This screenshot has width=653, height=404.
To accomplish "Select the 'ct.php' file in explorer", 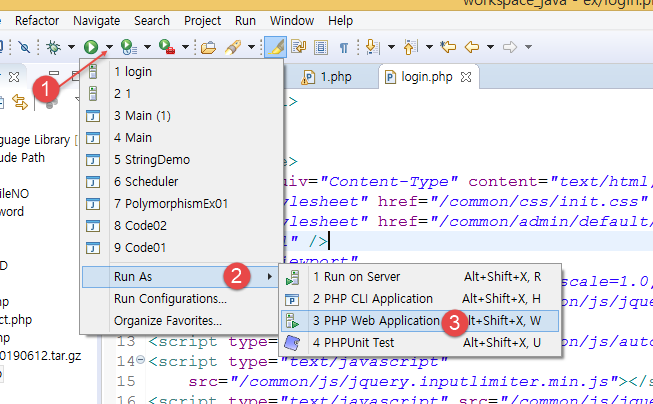I will tap(16, 320).
